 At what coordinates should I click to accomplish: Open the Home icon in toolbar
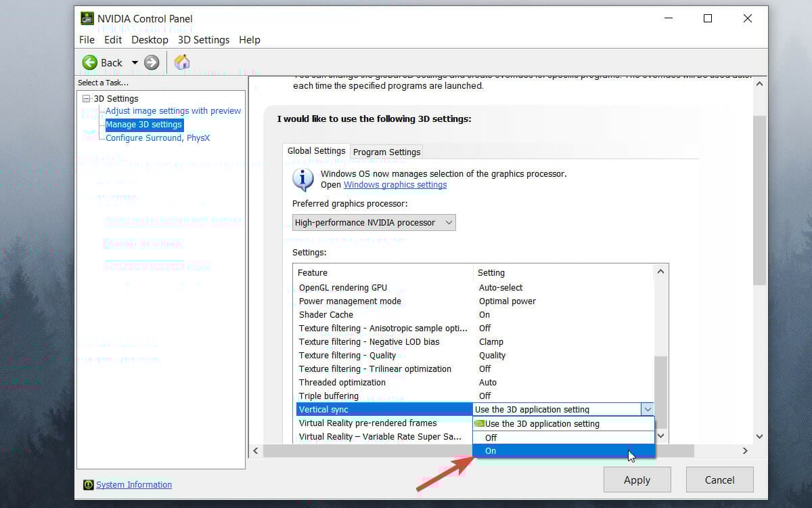[181, 62]
